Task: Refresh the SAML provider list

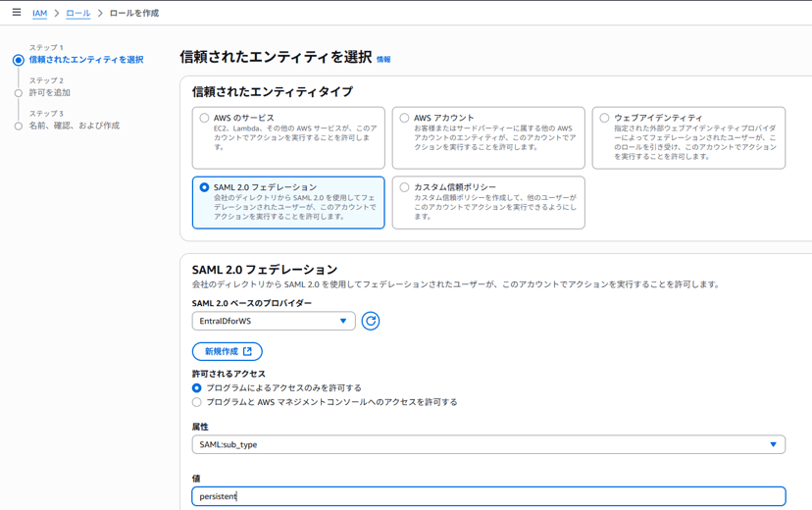Action: (x=371, y=321)
